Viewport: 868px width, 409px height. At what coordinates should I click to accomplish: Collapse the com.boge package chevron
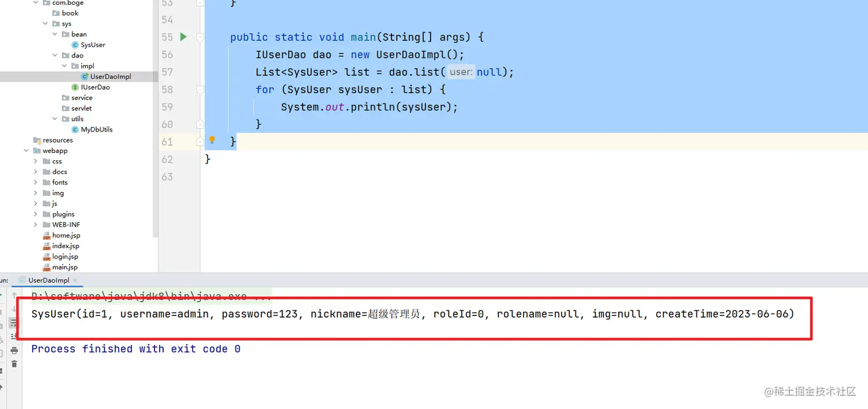pyautogui.click(x=36, y=3)
